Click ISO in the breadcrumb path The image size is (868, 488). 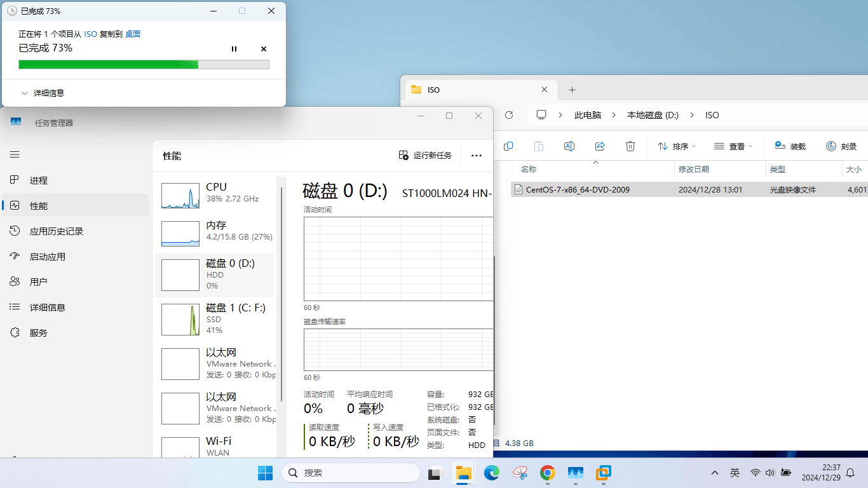click(712, 115)
